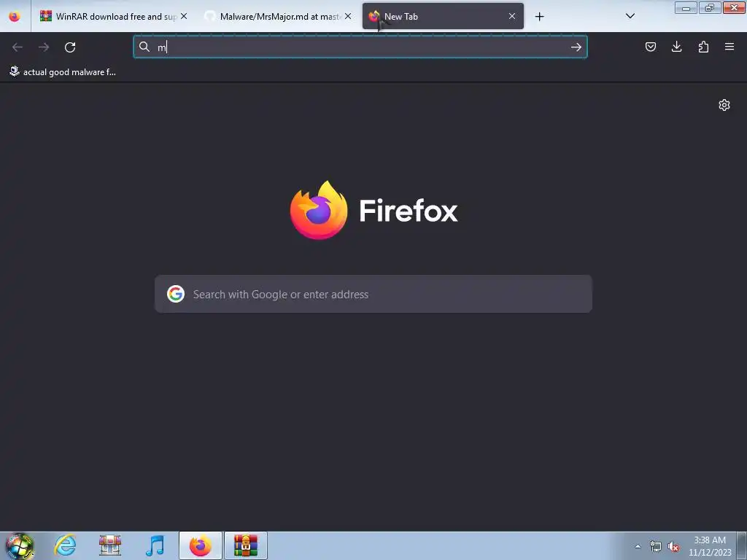Go back one page
The width and height of the screenshot is (747, 560).
pyautogui.click(x=18, y=47)
